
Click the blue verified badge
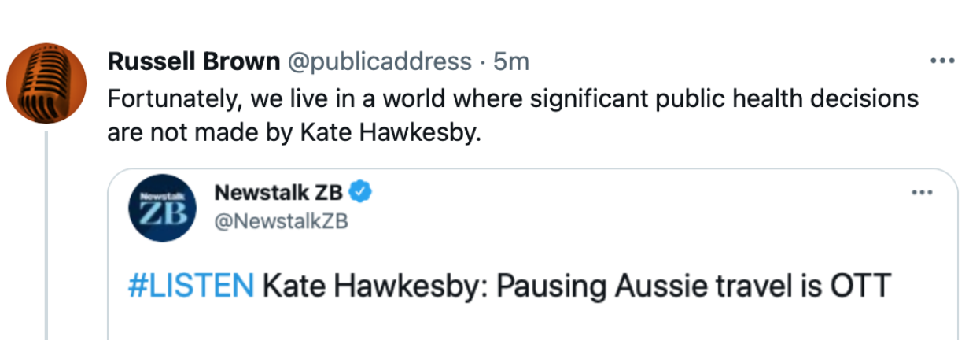360,191
